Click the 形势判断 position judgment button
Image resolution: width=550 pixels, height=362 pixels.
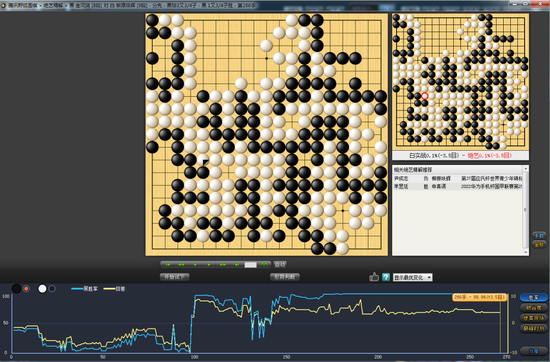[285, 277]
